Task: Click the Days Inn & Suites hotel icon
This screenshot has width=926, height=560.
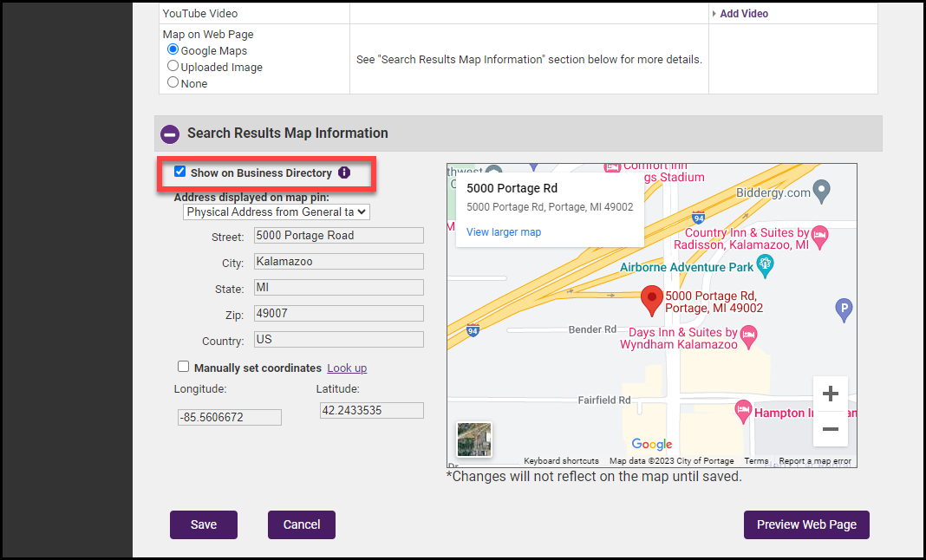Action: (x=750, y=334)
